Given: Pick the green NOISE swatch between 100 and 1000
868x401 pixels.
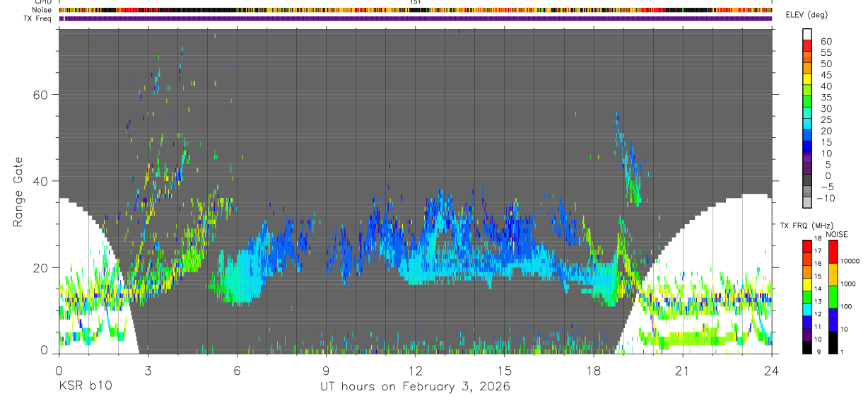Looking at the screenshot, I should 832,296.
